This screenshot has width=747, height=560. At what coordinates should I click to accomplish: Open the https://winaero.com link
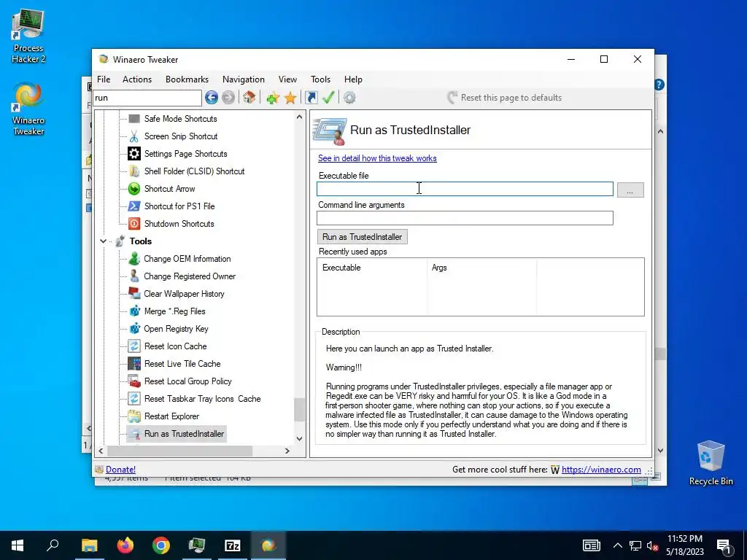point(601,470)
